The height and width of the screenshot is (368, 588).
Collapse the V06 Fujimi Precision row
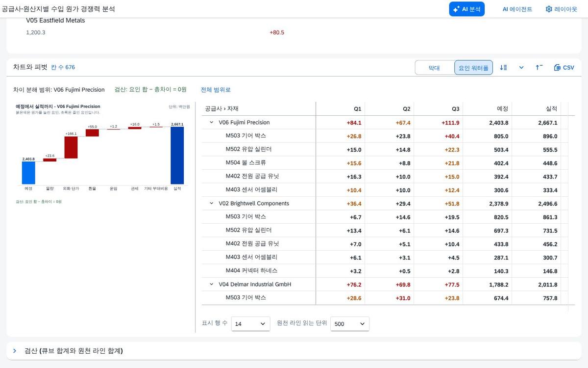(212, 123)
